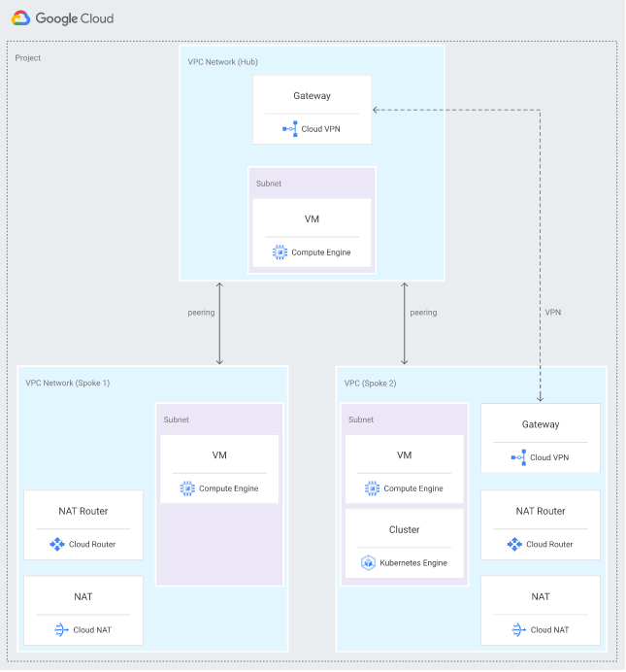Select the Cluster title in Spoke 2

(404, 529)
